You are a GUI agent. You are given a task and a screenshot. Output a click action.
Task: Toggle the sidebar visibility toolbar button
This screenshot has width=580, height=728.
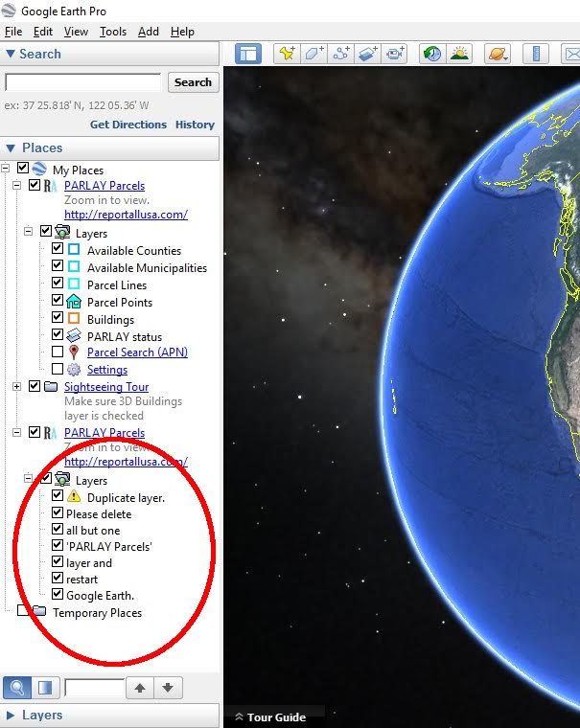pos(248,54)
